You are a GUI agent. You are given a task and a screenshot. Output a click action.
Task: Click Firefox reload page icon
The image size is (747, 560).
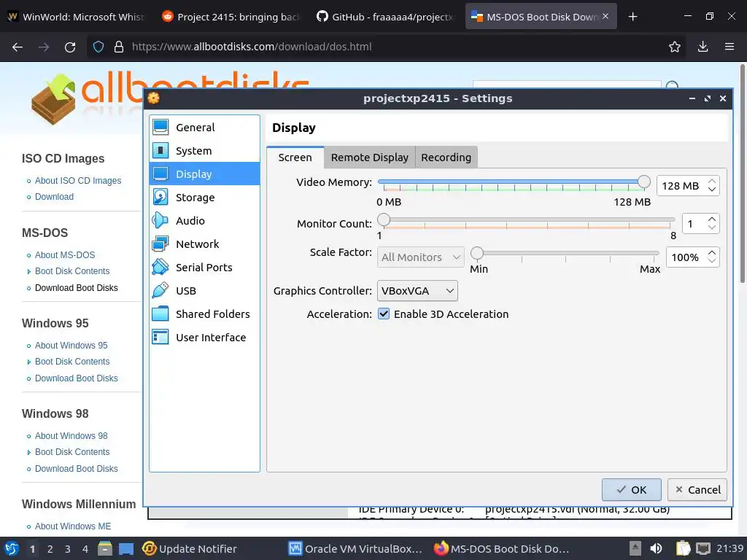(70, 47)
